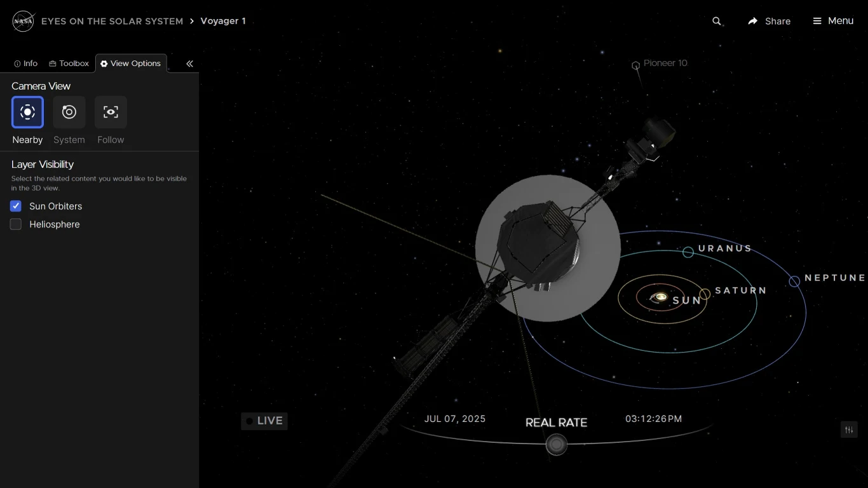Click the Pioneer 10 label
The width and height of the screenshot is (868, 488).
[x=665, y=63]
